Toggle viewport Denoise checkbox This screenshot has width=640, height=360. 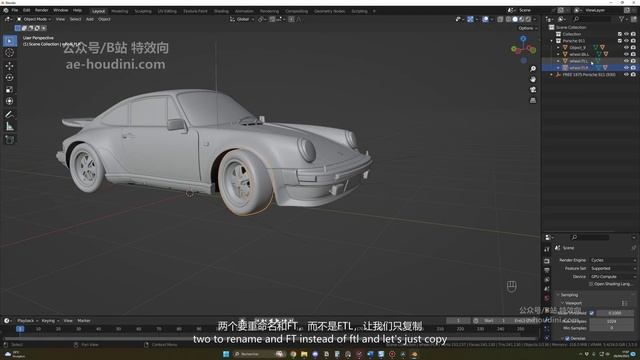[567, 338]
